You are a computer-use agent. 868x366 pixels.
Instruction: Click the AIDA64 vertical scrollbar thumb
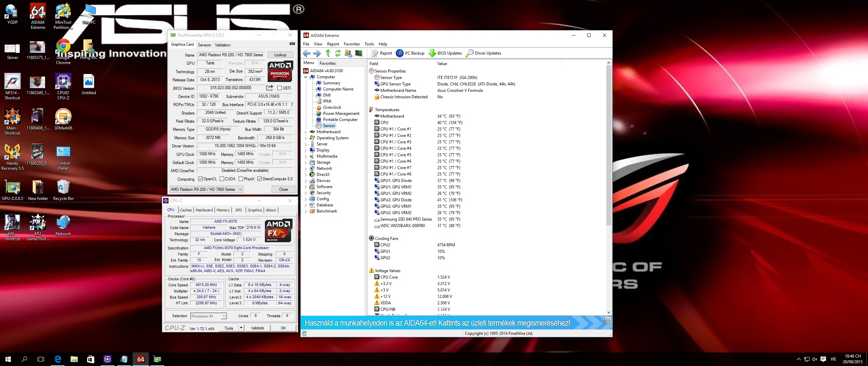(x=609, y=146)
